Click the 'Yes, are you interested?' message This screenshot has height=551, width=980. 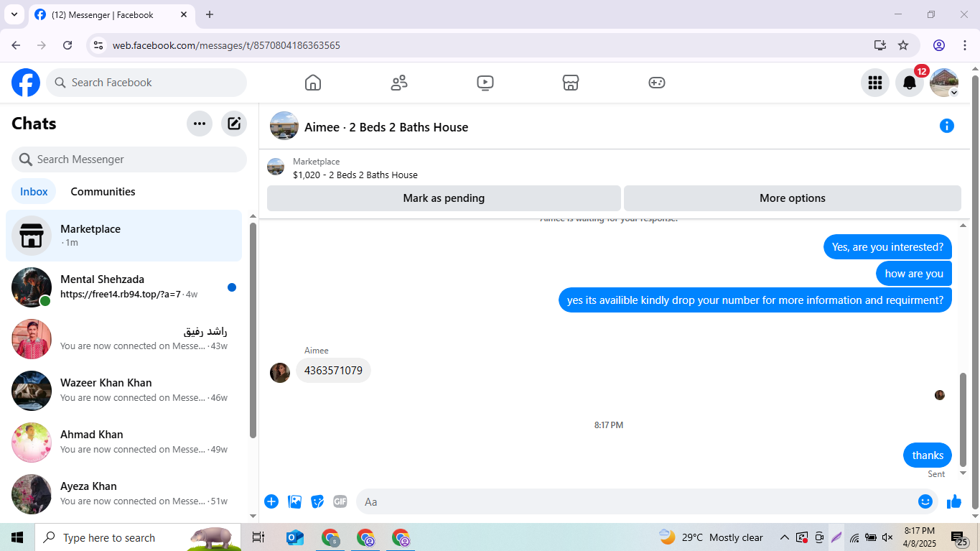coord(887,247)
